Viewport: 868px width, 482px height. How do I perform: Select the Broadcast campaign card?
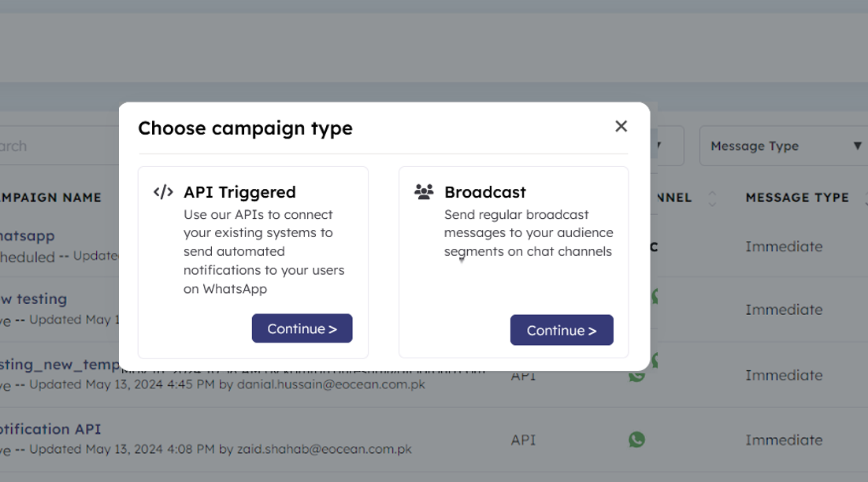click(513, 260)
